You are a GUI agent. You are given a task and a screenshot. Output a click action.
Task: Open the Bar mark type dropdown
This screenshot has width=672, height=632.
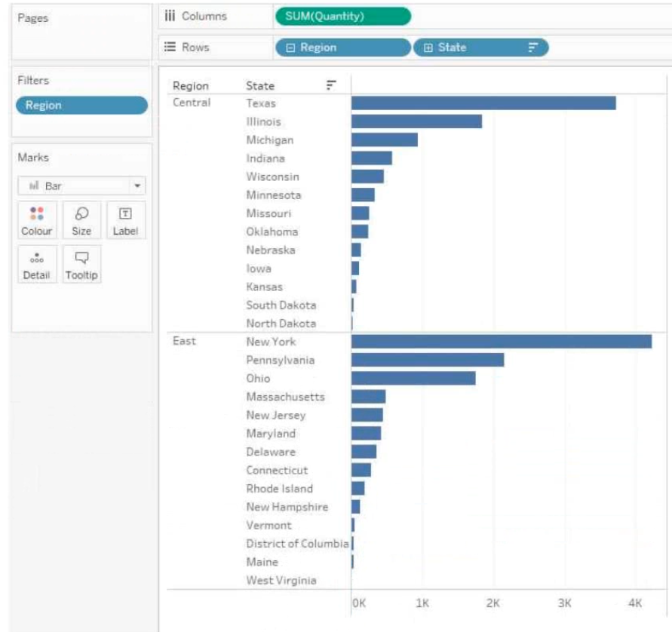(x=81, y=186)
